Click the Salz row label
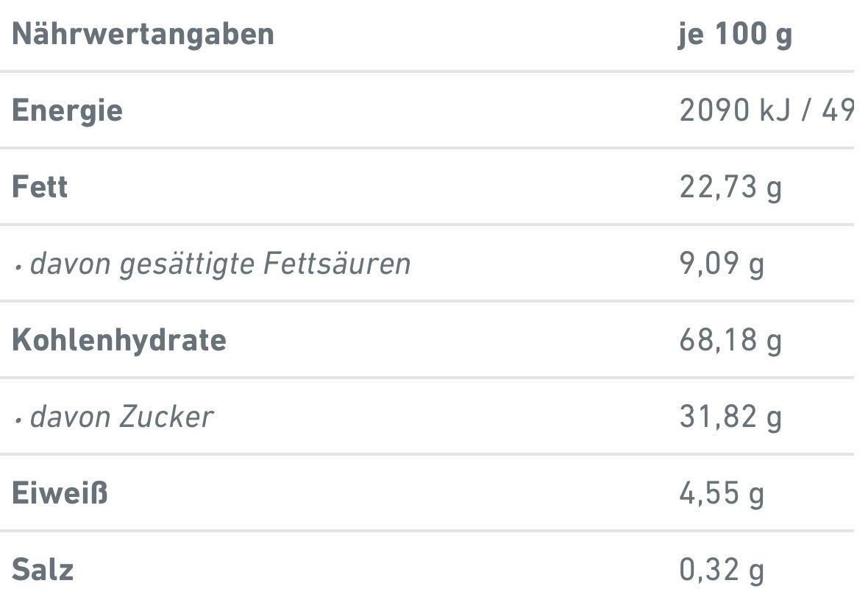The width and height of the screenshot is (868, 600). coord(43,570)
